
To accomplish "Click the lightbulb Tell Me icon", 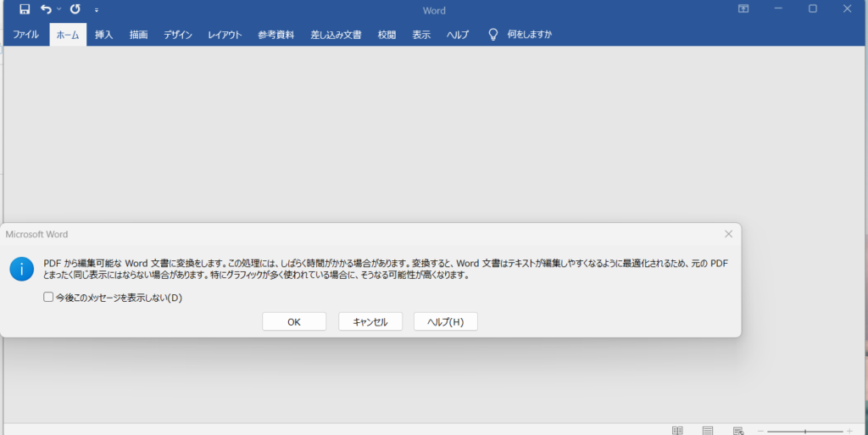I will (x=492, y=34).
